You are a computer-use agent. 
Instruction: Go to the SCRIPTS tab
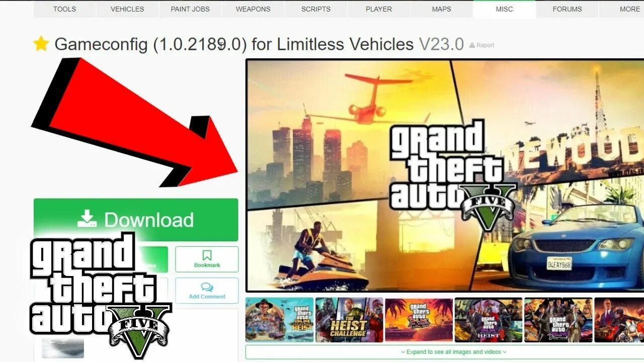[x=316, y=9]
